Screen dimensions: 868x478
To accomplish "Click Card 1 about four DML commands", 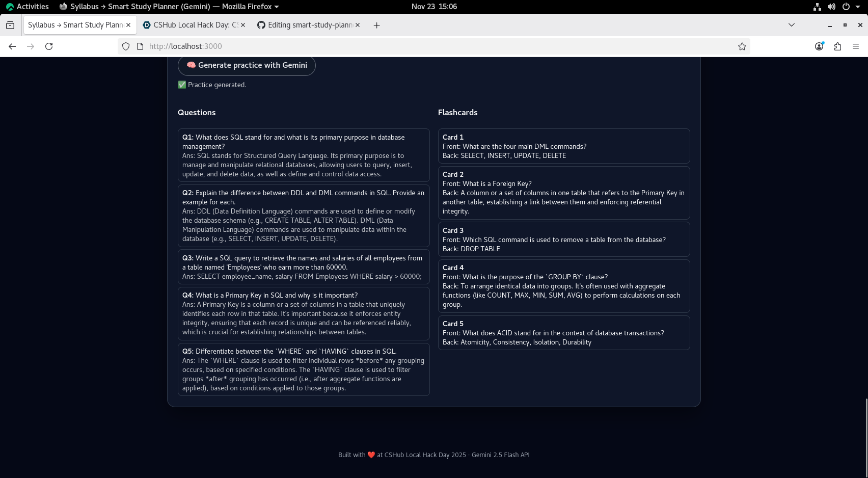I will point(564,146).
